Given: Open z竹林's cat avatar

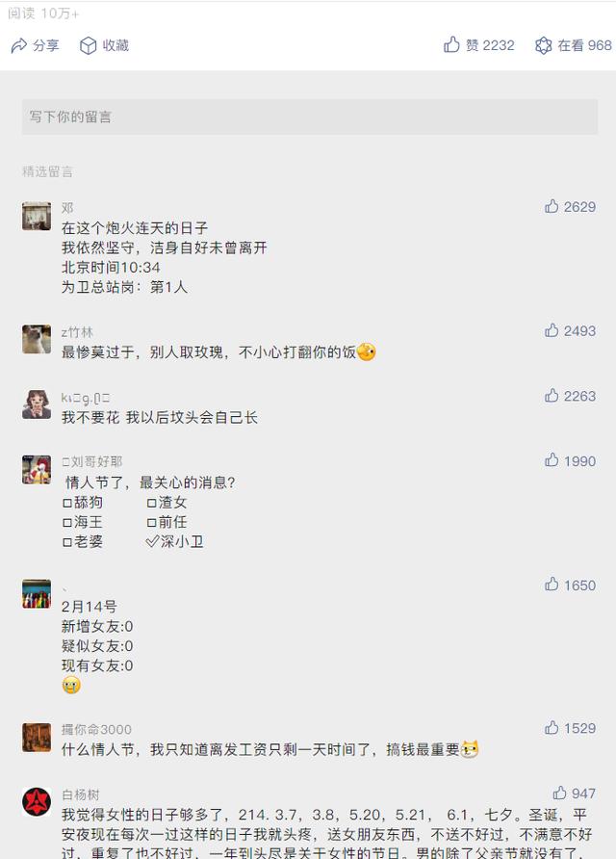Looking at the screenshot, I should pos(37,339).
